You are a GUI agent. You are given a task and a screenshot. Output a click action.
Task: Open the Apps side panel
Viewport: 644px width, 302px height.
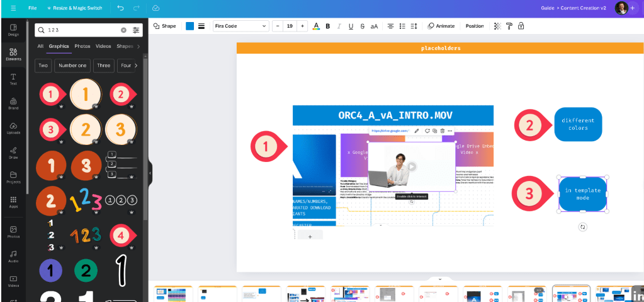(13, 202)
